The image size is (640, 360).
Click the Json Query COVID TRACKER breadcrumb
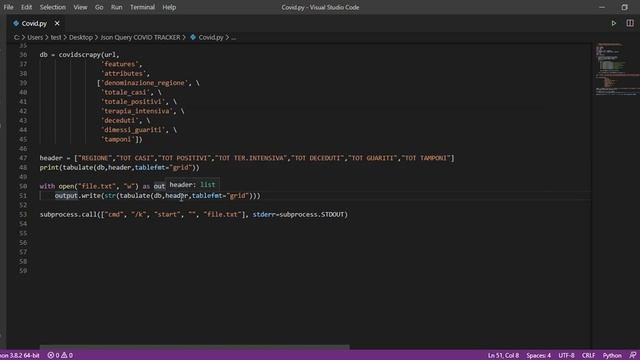tap(140, 37)
